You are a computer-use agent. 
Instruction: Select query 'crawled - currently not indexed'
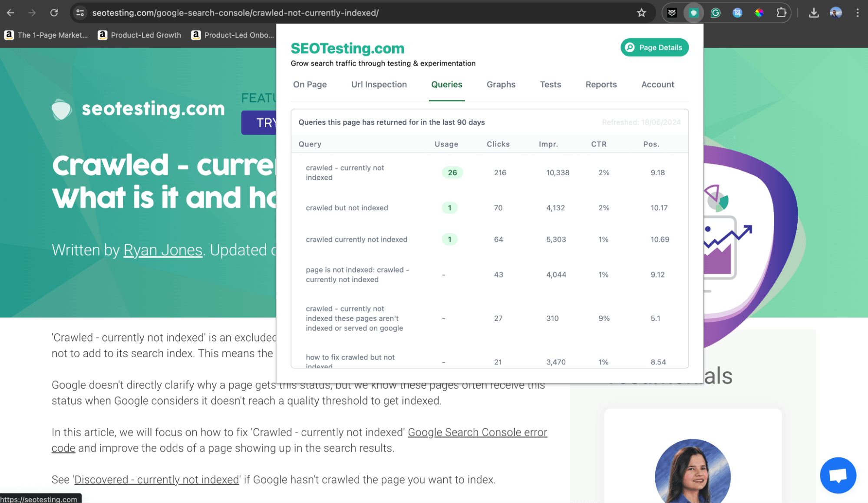pyautogui.click(x=345, y=172)
